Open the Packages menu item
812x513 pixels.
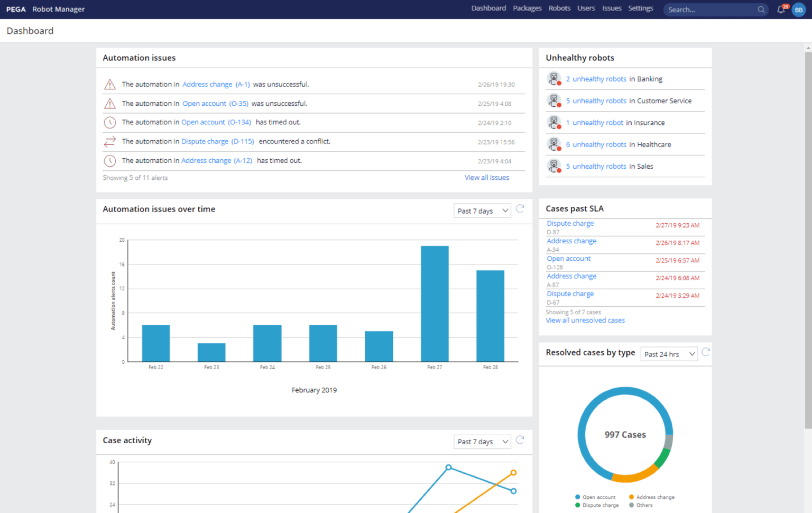527,8
